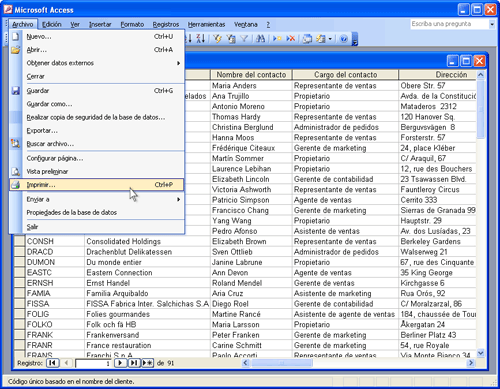Click the Filter By Form toolbar icon
Screen dimensions: 500x389
pos(231,39)
